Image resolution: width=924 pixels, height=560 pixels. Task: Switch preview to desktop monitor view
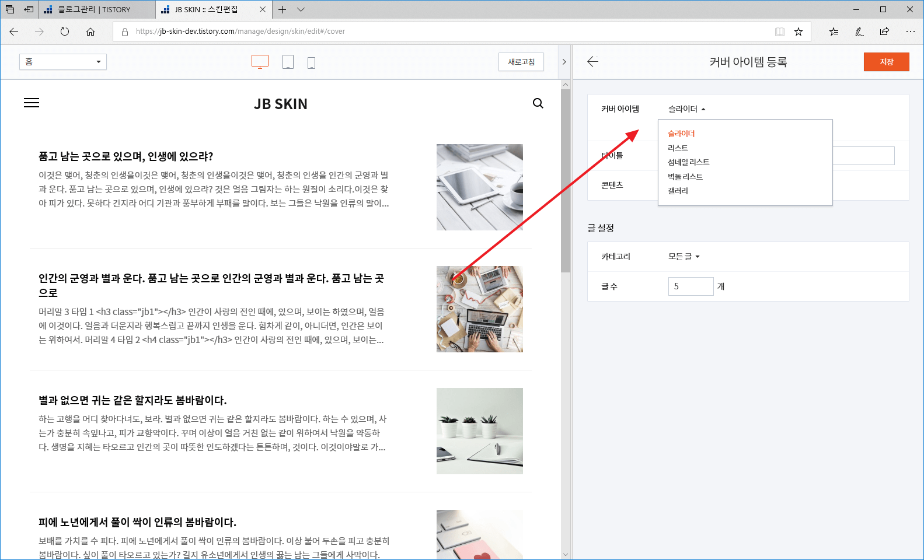coord(260,62)
